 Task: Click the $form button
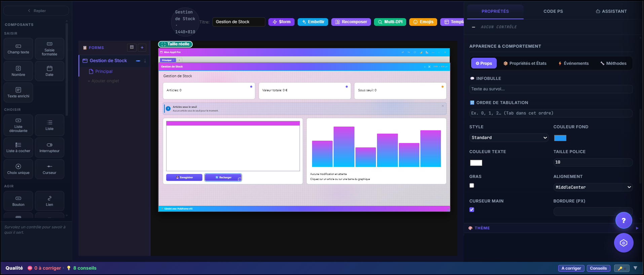click(x=281, y=22)
